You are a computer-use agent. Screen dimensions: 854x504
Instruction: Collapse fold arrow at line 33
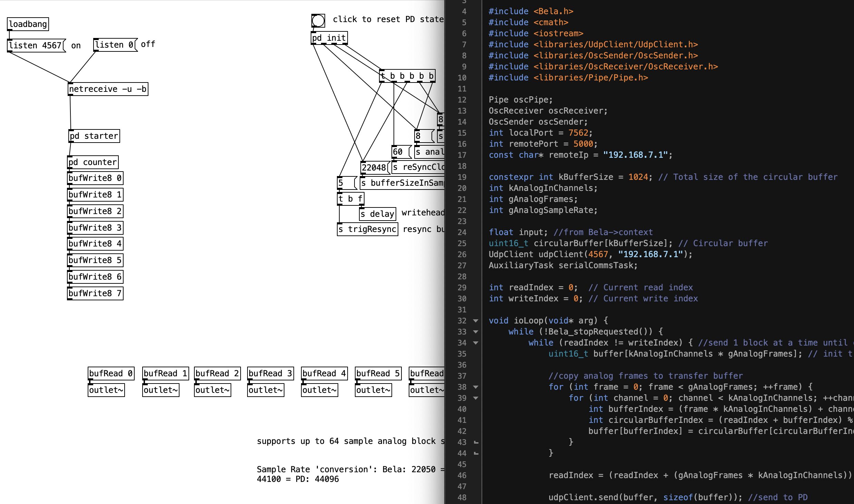(476, 332)
